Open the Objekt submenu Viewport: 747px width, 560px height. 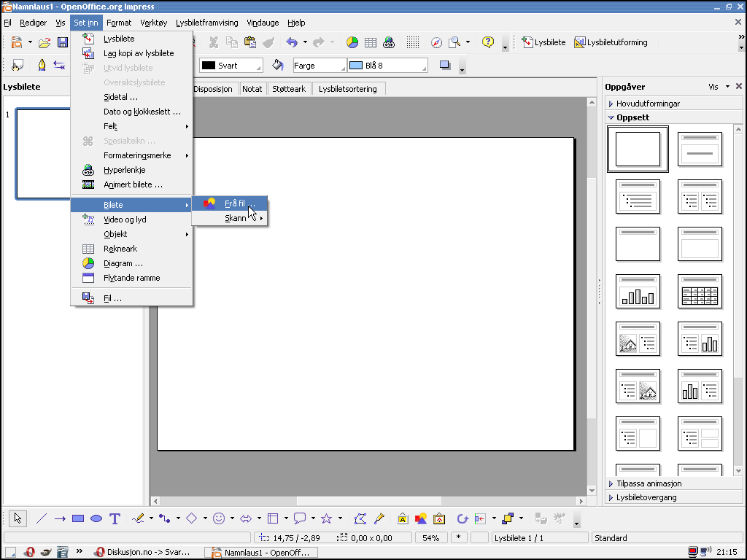[131, 234]
